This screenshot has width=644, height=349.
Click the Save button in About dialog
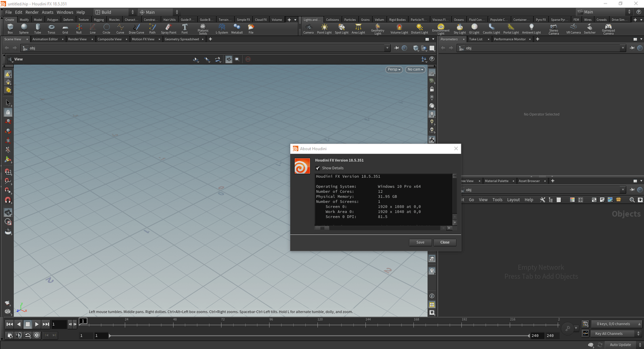[420, 242]
